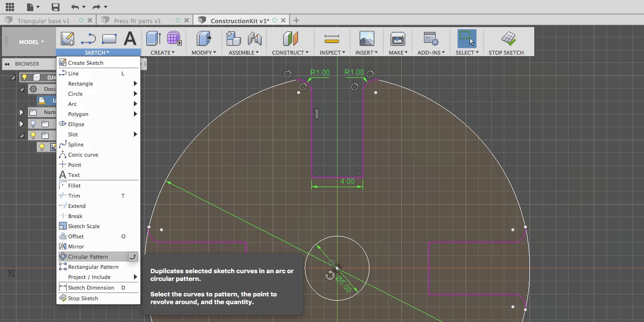644x322 pixels.
Task: Click the image icon above INSERT
Action: point(367,39)
